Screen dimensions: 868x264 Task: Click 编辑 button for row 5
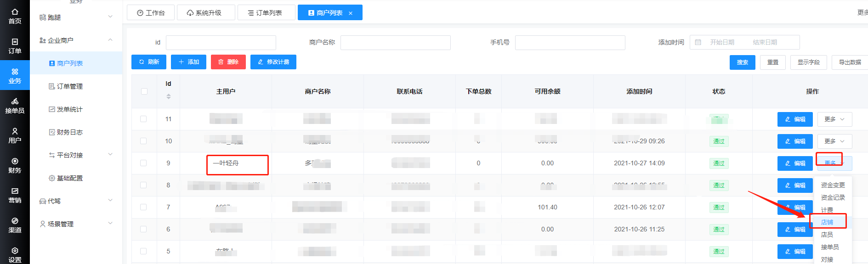pyautogui.click(x=795, y=252)
